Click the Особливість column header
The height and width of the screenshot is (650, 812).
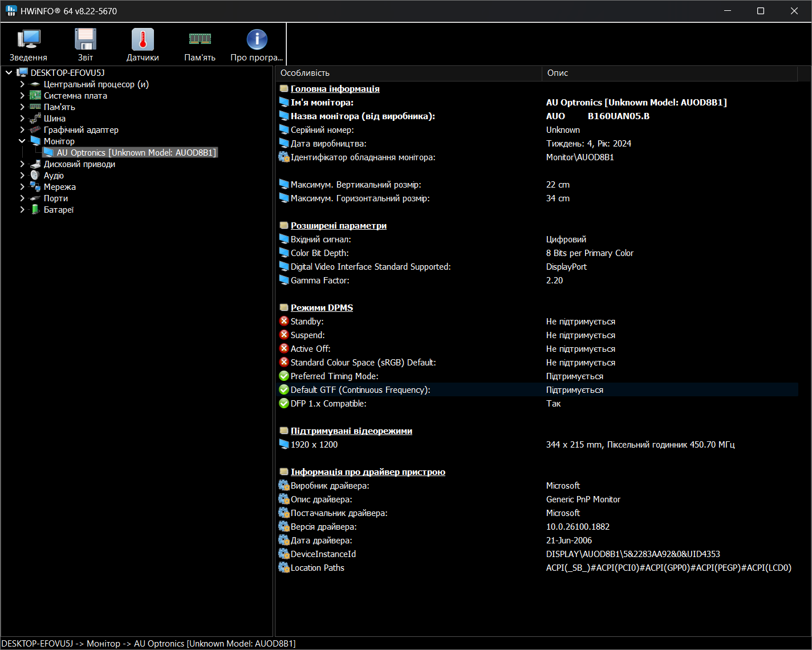coord(408,73)
